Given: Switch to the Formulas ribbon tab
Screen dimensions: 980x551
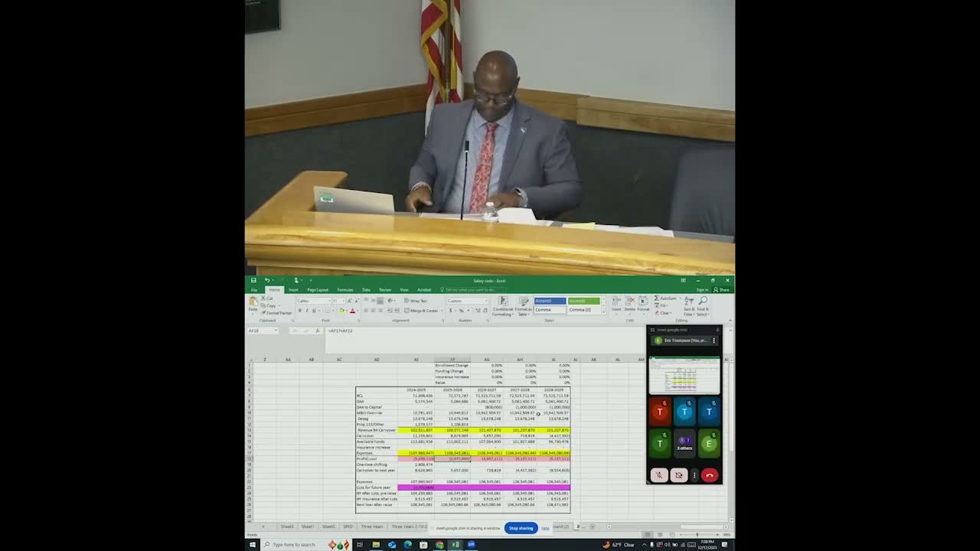Looking at the screenshot, I should (345, 289).
